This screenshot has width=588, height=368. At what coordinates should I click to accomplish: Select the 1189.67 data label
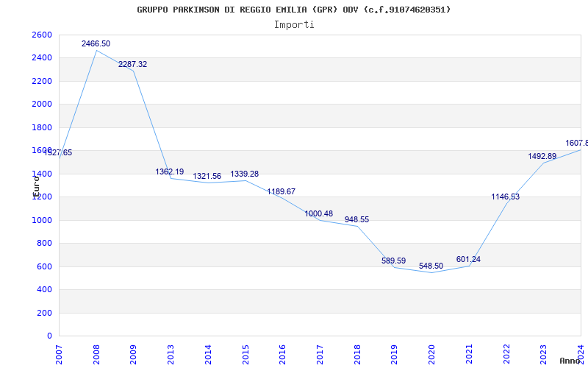coord(282,191)
